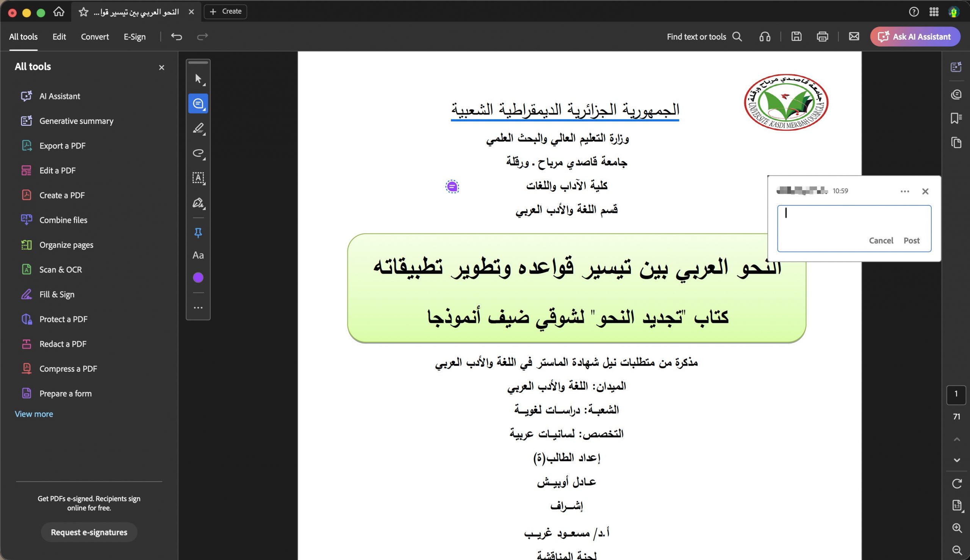This screenshot has height=560, width=970.
Task: Save the document with disk icon
Action: tap(796, 36)
